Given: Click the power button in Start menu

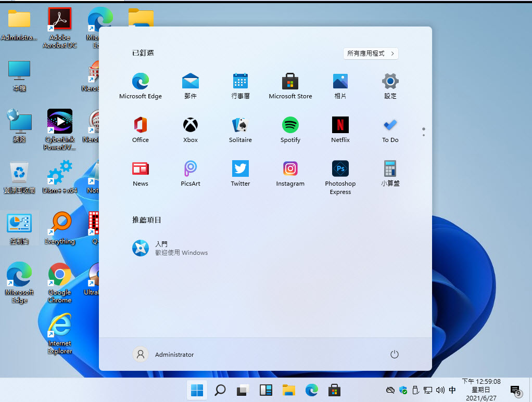Looking at the screenshot, I should [x=394, y=354].
